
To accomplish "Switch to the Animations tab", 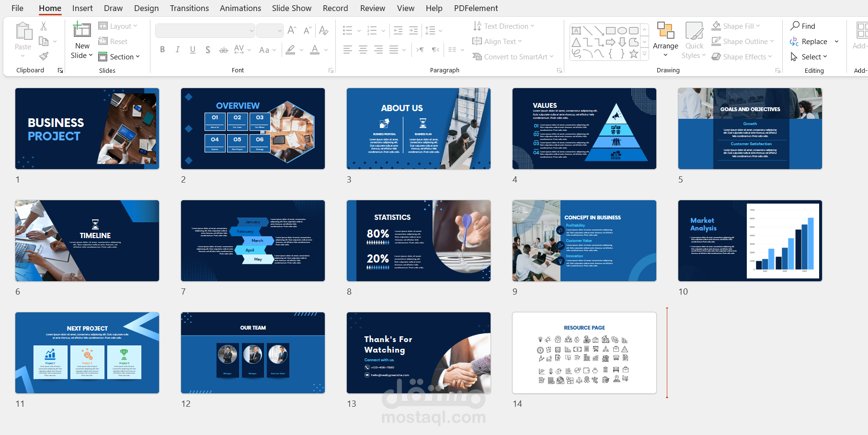I will (x=240, y=8).
